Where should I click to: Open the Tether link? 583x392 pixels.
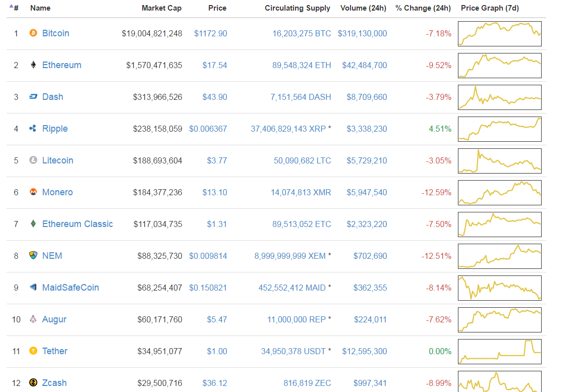[x=54, y=351]
